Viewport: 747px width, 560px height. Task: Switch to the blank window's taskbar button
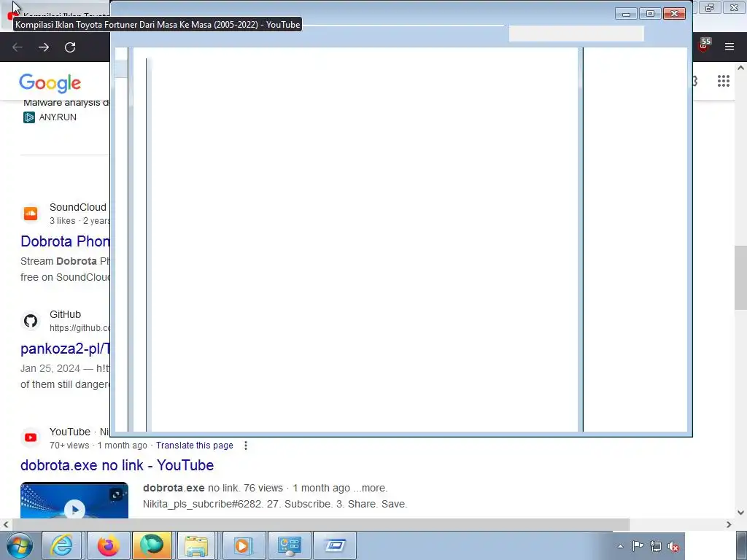click(x=335, y=545)
